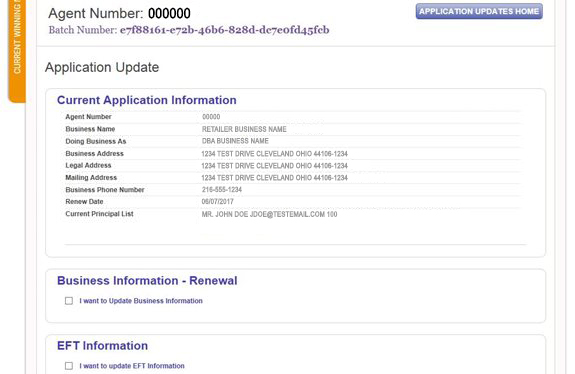Open the orange Current Winning side tab
Screen dimensions: 575x374
tap(17, 51)
